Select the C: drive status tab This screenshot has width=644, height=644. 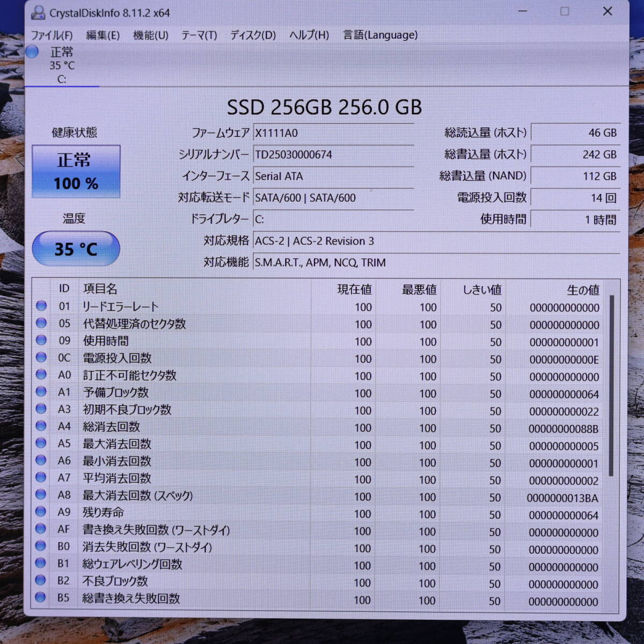point(62,65)
